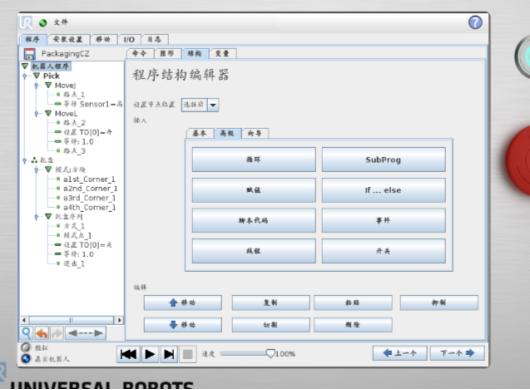This screenshot has height=390, width=530.
Task: Move the node down with the down-arrow button
Action: [183, 325]
